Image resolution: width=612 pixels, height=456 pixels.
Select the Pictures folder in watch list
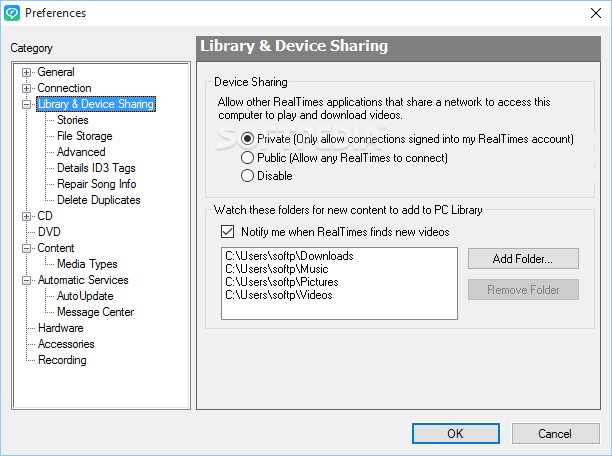tap(282, 282)
